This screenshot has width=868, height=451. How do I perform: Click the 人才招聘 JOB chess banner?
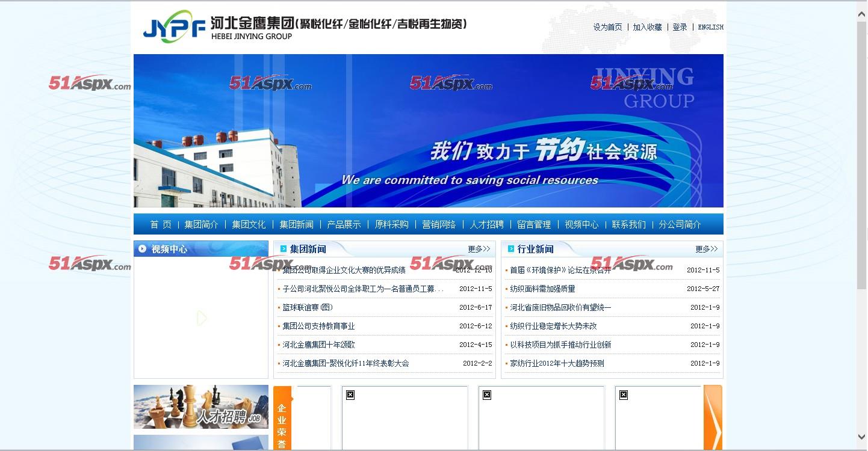pos(201,407)
